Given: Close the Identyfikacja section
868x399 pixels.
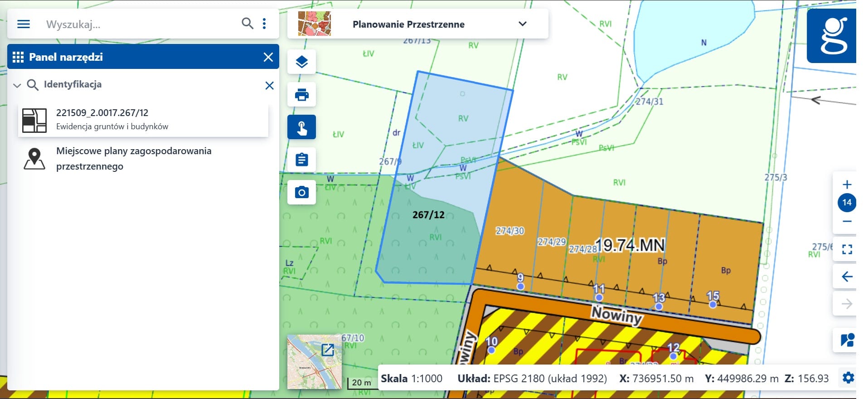Looking at the screenshot, I should [x=269, y=86].
